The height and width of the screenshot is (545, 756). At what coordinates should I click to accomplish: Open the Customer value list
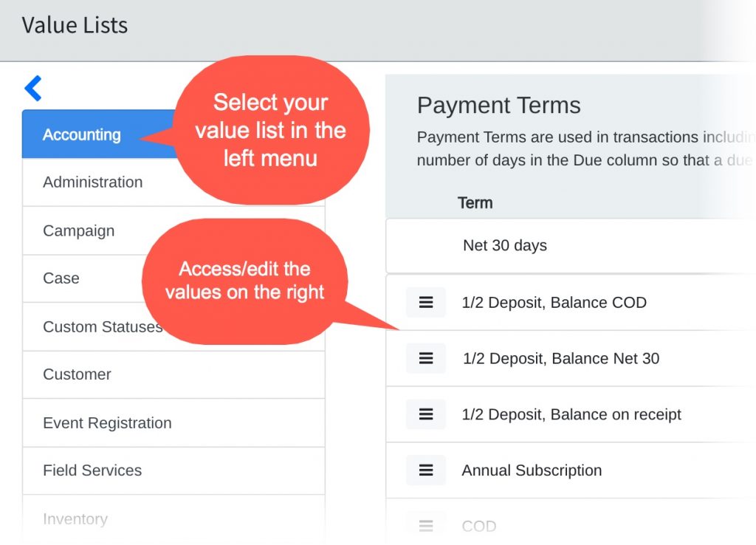pos(77,374)
